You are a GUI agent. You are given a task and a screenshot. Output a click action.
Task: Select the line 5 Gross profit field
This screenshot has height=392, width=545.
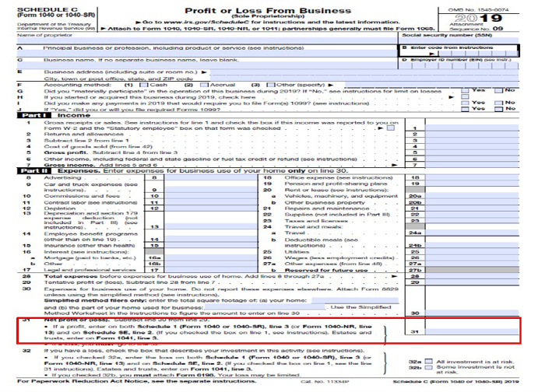473,152
